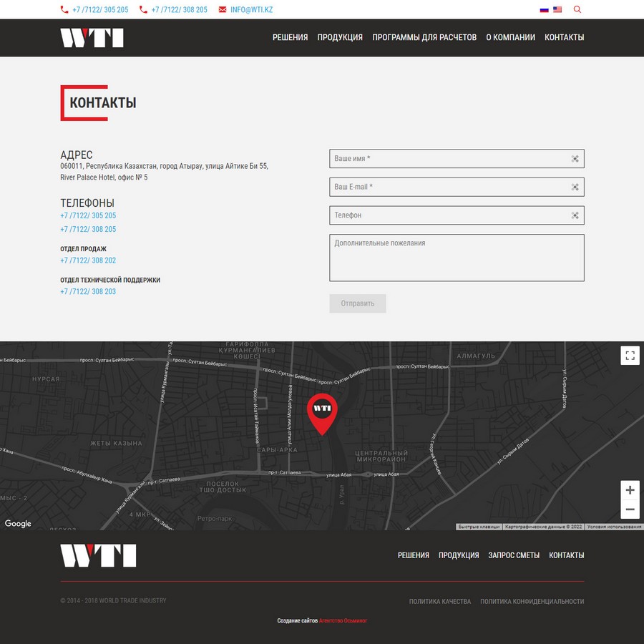Open ЗАПРОС СМЕТЫ in the footer
Screen dimensions: 644x644
(514, 555)
